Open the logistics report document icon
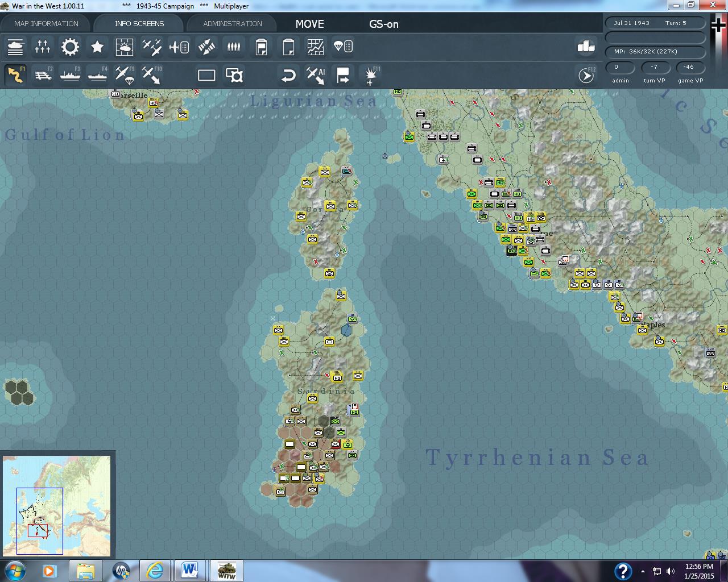728x582 pixels. [261, 47]
